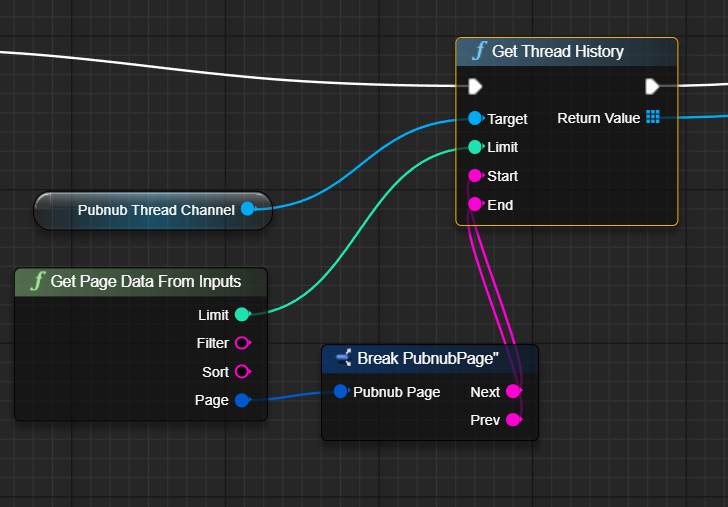Click the Prev output pin
This screenshot has width=728, height=507.
click(x=513, y=420)
